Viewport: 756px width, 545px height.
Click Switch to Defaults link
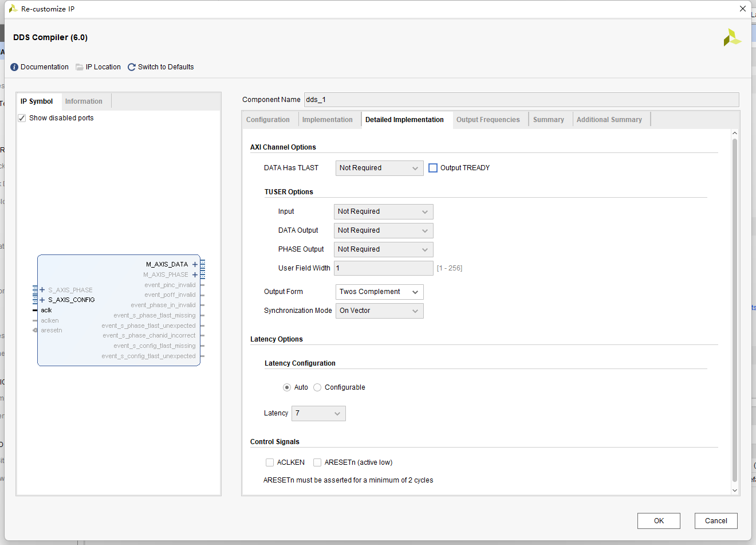click(166, 67)
